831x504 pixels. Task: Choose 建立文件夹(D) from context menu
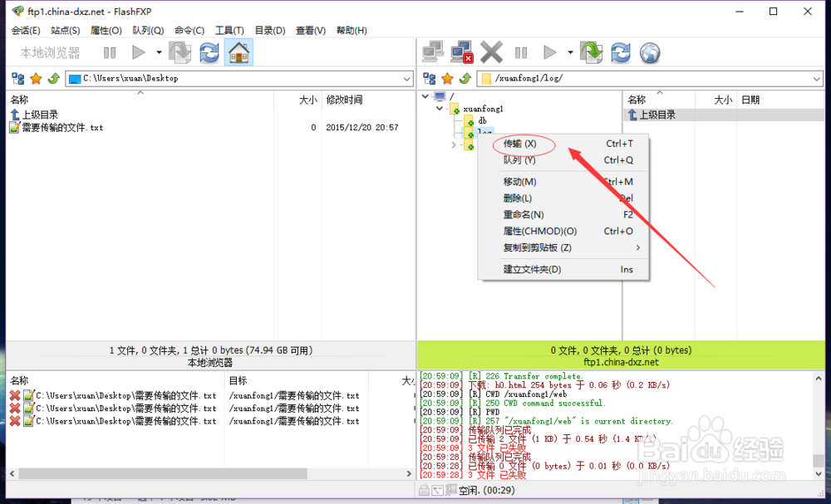tap(563, 269)
